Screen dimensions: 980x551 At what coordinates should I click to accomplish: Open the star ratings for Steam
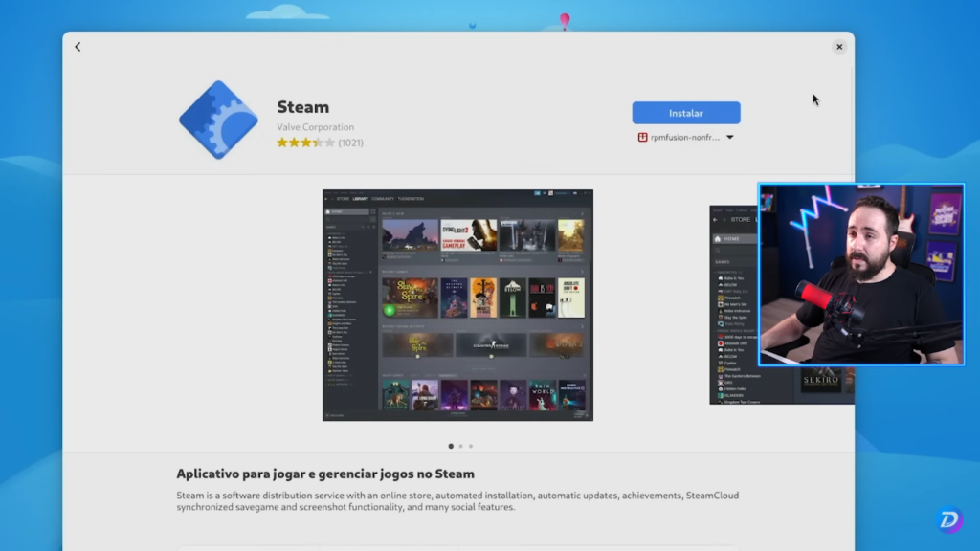coord(305,143)
